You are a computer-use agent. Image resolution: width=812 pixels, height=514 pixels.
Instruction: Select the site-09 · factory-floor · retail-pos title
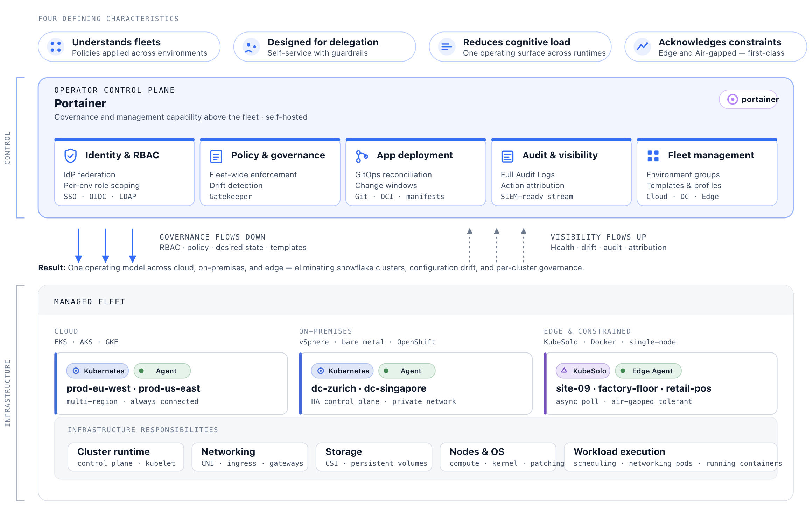click(633, 388)
